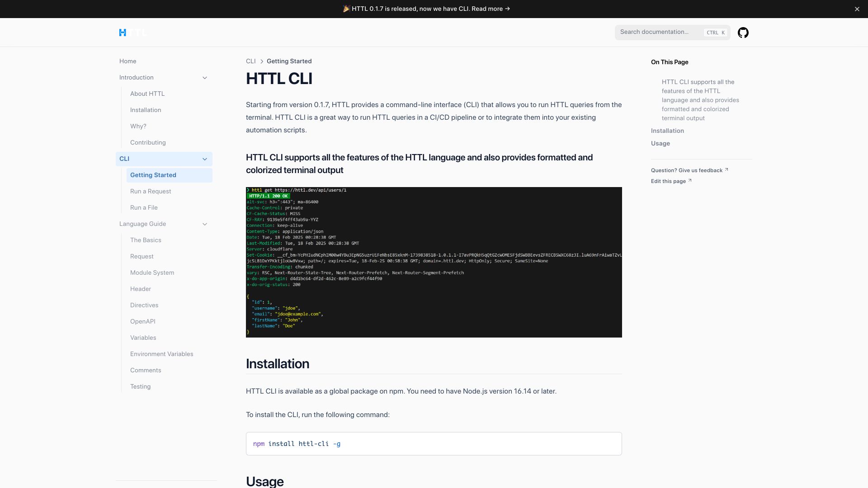This screenshot has width=868, height=488.
Task: Select Getting Started in sidebar
Action: click(170, 175)
